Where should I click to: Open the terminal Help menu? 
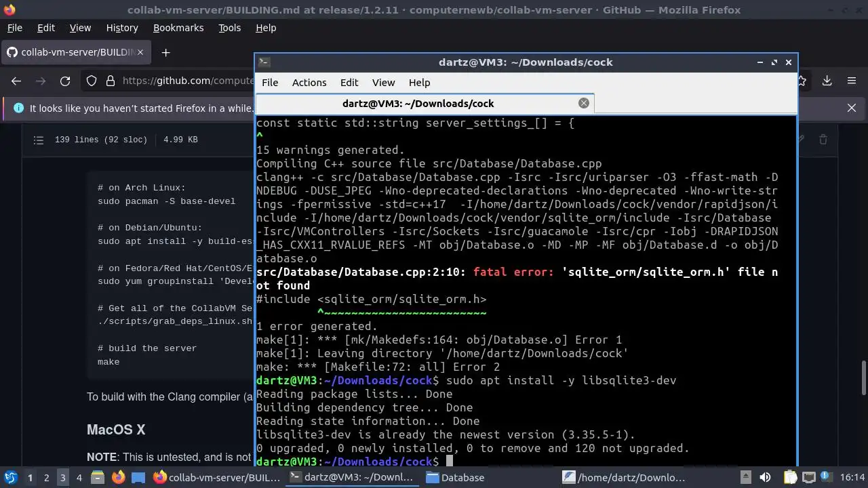coord(419,82)
